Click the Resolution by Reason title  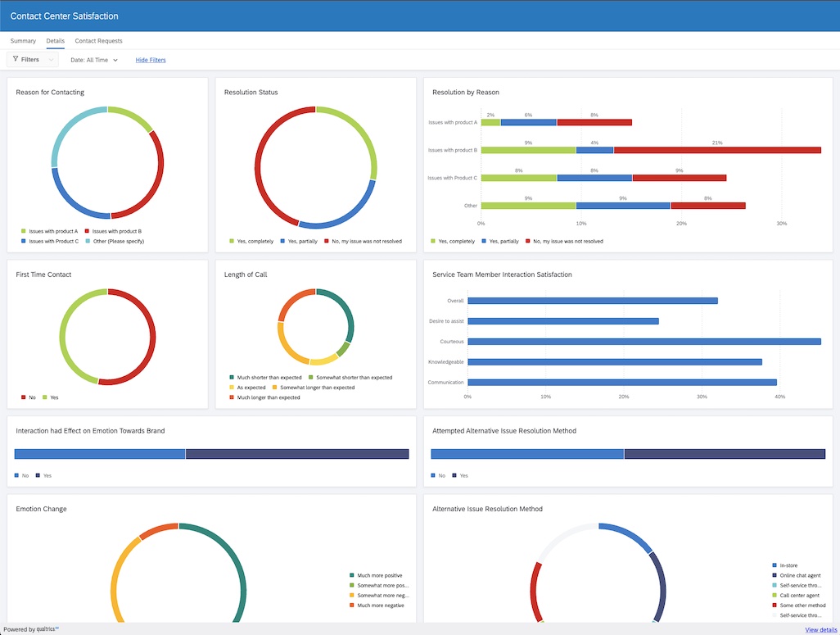pyautogui.click(x=466, y=93)
